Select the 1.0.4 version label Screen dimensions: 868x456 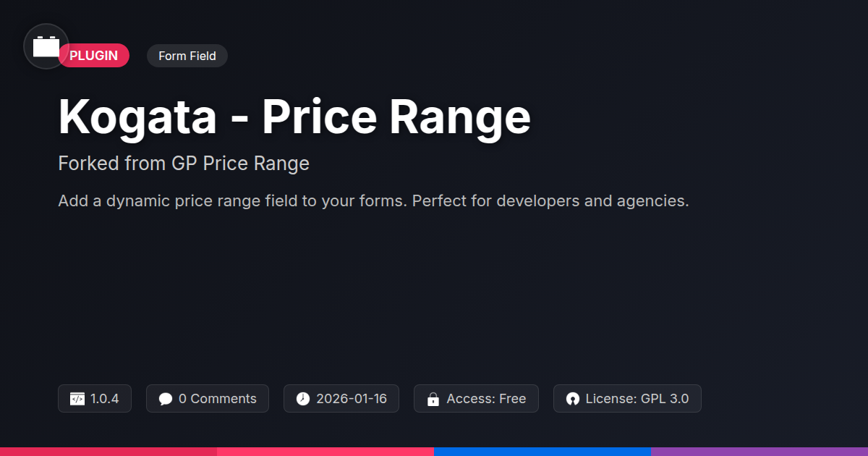point(105,399)
